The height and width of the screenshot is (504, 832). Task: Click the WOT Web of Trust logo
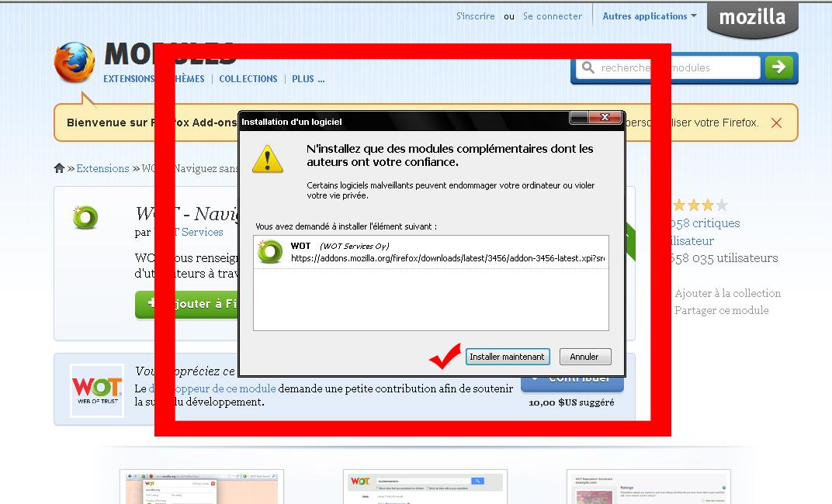point(97,390)
